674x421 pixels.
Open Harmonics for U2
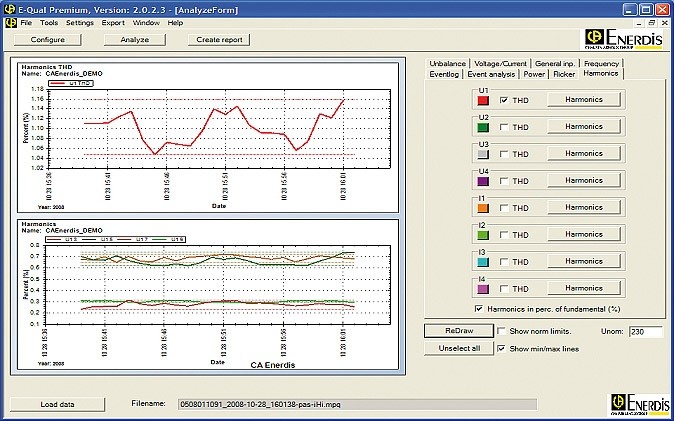pos(584,126)
